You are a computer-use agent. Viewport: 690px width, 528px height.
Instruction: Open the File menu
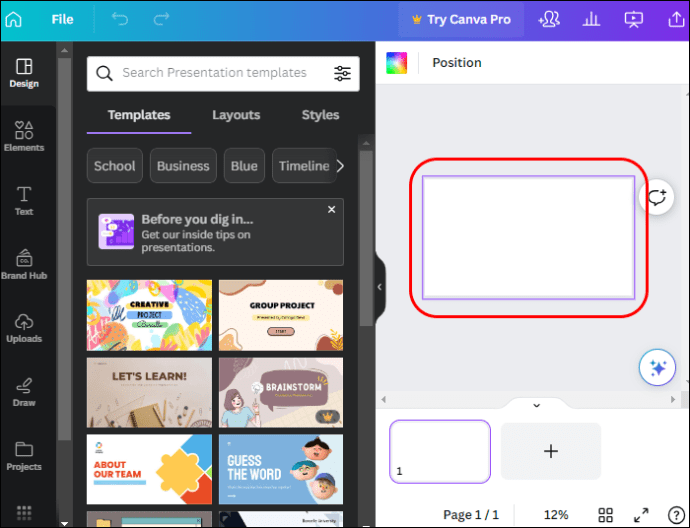coord(62,19)
